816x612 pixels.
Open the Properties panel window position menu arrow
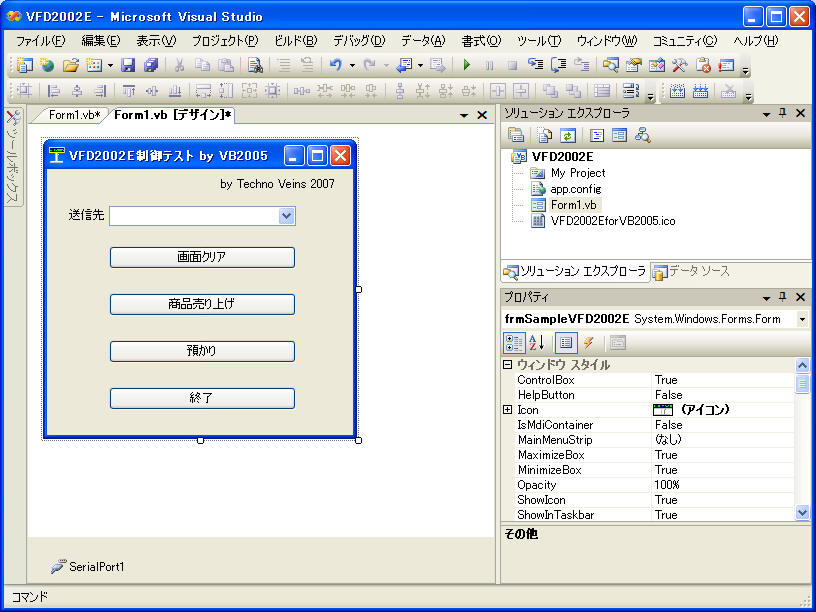click(x=766, y=298)
